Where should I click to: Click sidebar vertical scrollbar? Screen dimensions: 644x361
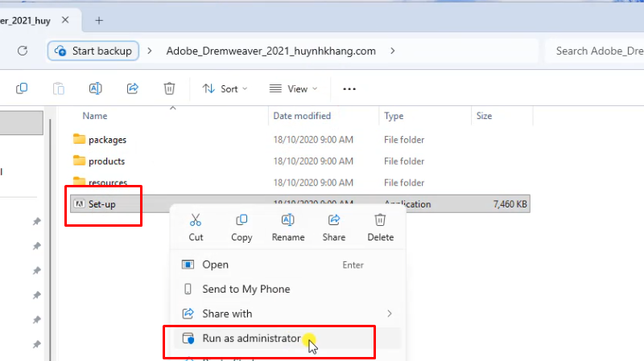click(51, 238)
